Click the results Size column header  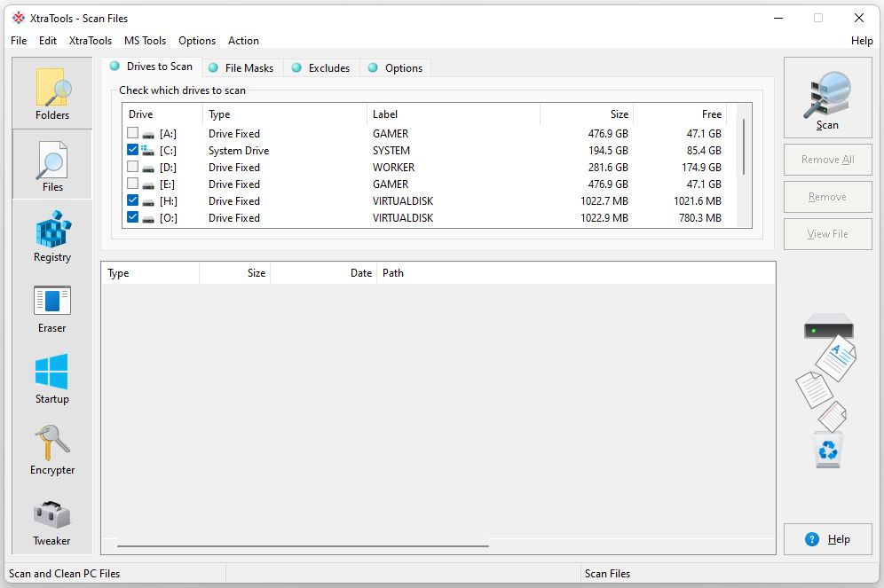pyautogui.click(x=234, y=273)
